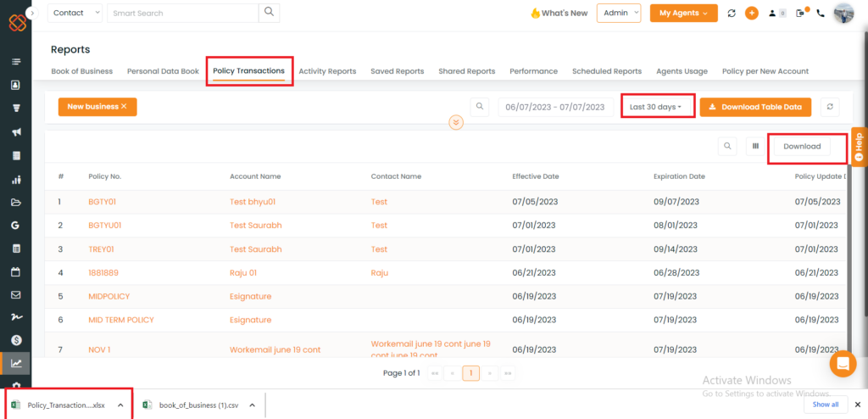This screenshot has width=868, height=419.
Task: Open the Scheduled Reports tab
Action: tap(607, 71)
